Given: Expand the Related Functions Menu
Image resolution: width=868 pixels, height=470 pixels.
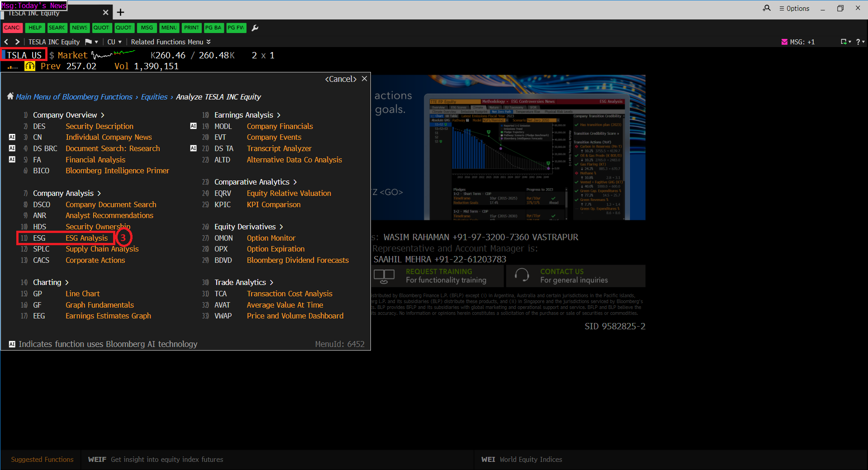Looking at the screenshot, I should click(x=171, y=42).
